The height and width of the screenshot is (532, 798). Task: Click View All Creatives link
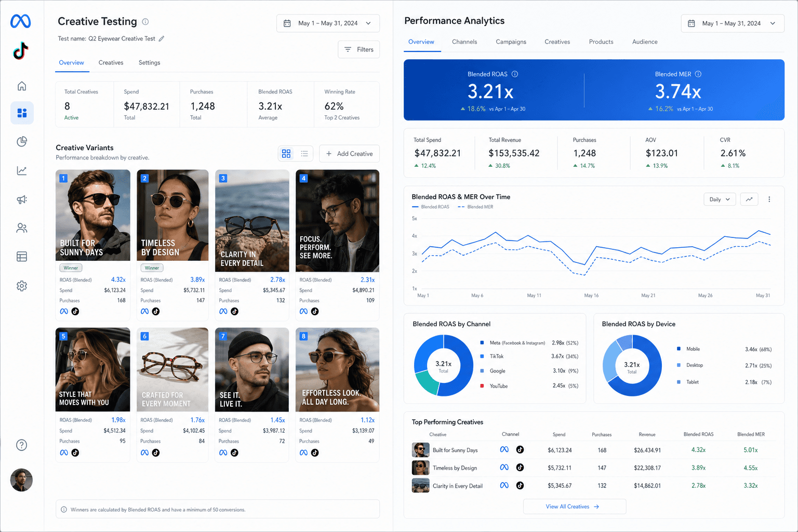click(575, 507)
